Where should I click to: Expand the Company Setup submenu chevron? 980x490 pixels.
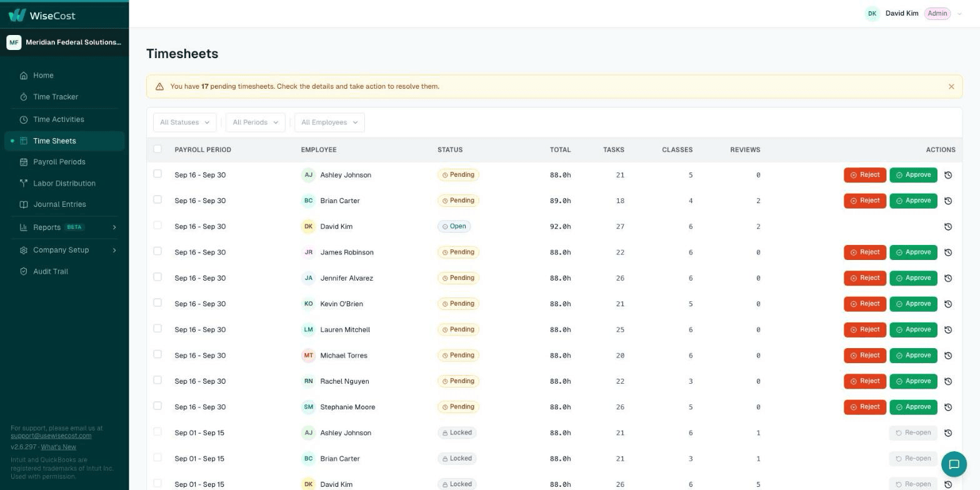pos(114,250)
